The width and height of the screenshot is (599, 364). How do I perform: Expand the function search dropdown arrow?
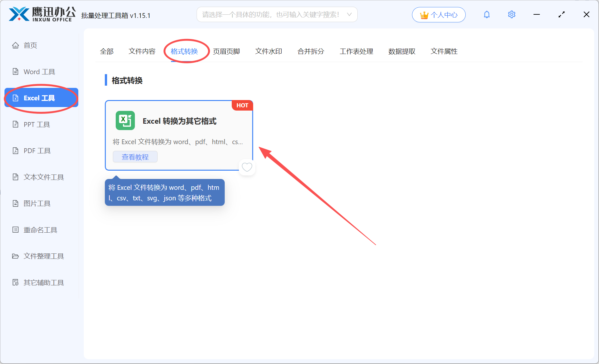[349, 15]
